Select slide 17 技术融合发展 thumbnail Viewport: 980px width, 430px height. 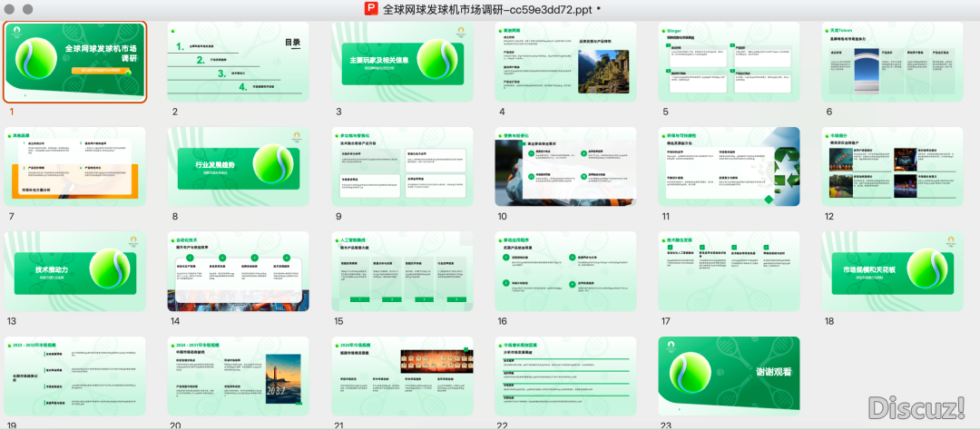pos(729,272)
